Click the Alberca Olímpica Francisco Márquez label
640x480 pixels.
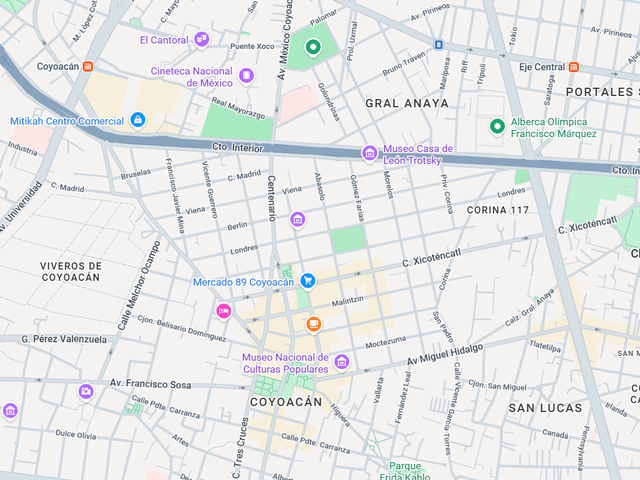tap(553, 128)
